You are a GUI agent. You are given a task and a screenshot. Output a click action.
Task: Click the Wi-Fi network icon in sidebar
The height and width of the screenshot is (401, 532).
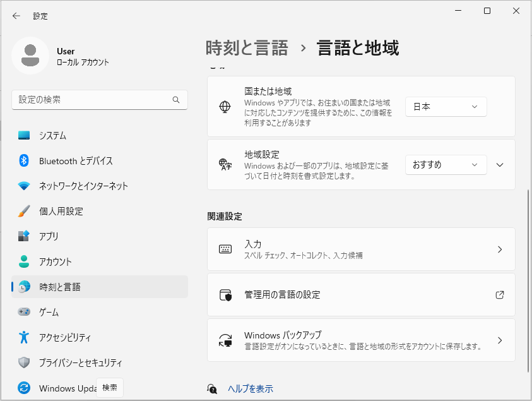(x=24, y=186)
